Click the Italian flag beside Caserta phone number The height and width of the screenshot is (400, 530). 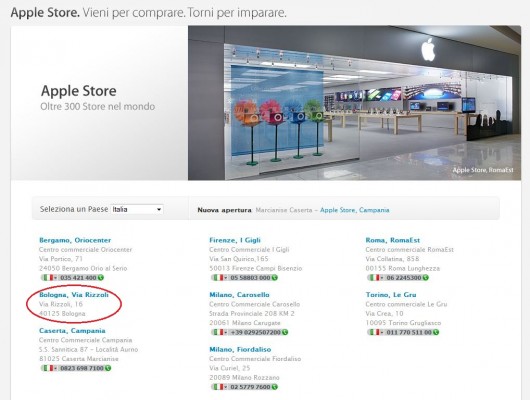(48, 368)
